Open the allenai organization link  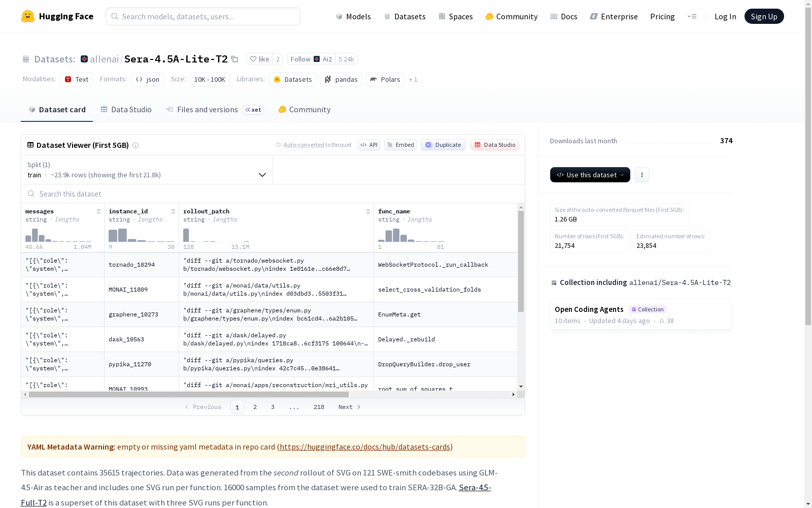point(105,59)
